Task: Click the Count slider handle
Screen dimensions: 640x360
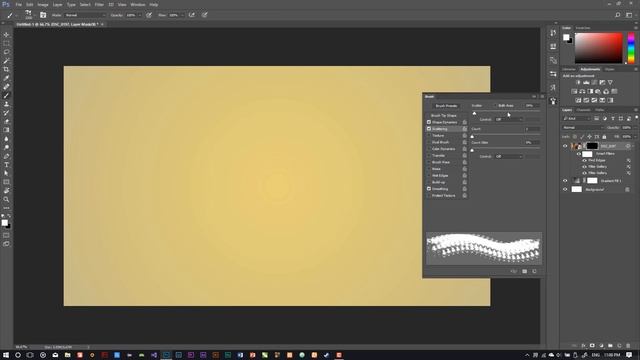Action: 472,136
